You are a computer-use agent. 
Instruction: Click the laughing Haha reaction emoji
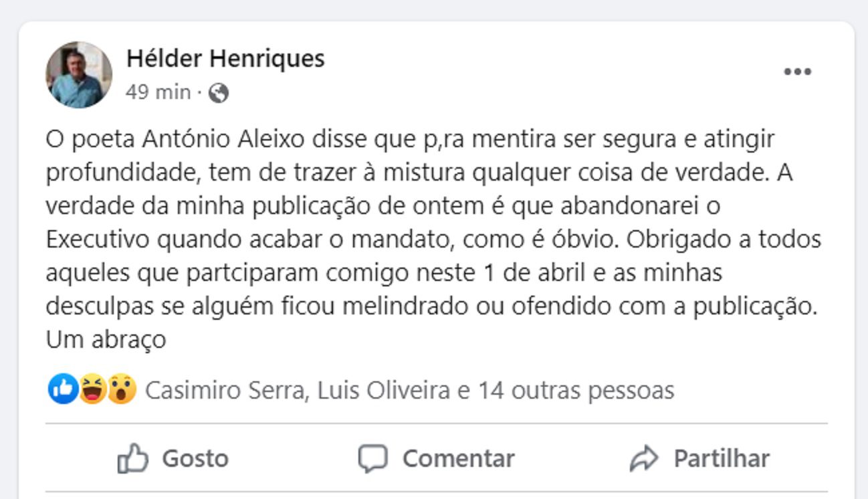point(92,389)
